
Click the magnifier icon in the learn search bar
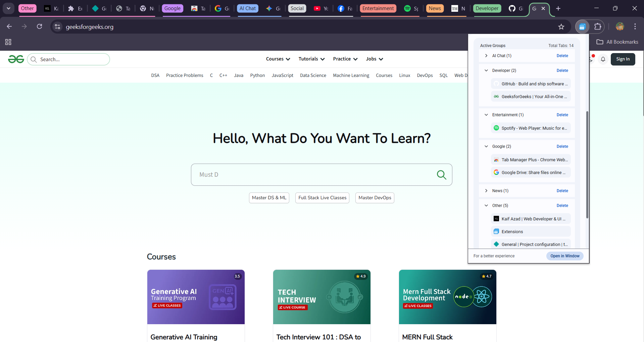click(441, 175)
